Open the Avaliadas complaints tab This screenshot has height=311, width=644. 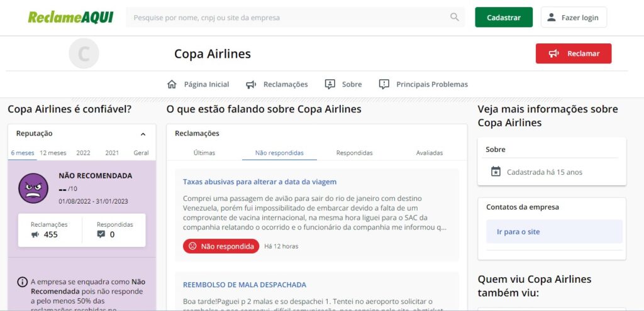[430, 153]
